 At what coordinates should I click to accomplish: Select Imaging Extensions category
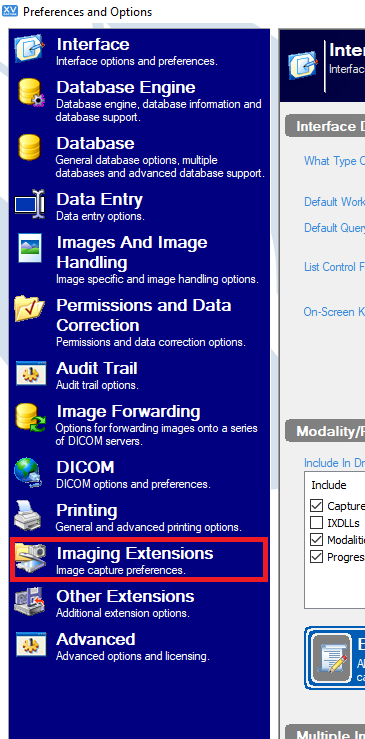(x=139, y=559)
